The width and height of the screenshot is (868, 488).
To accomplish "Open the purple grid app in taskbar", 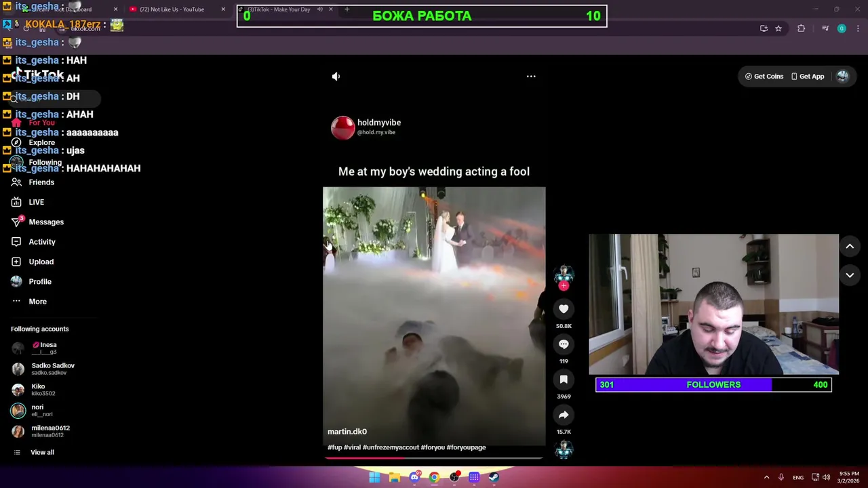I will [474, 477].
